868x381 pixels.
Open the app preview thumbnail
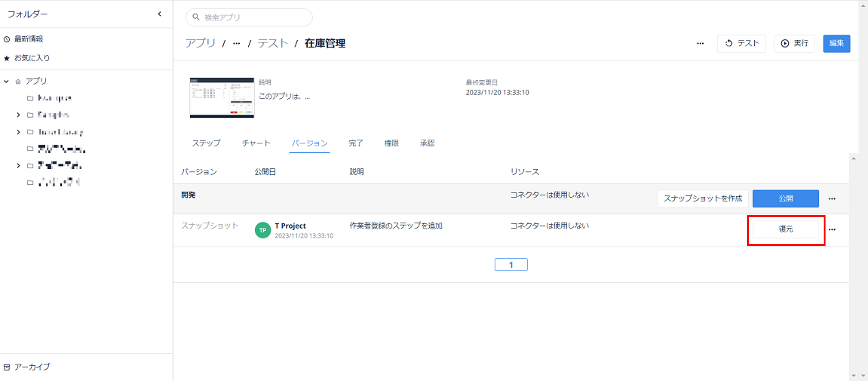click(222, 98)
